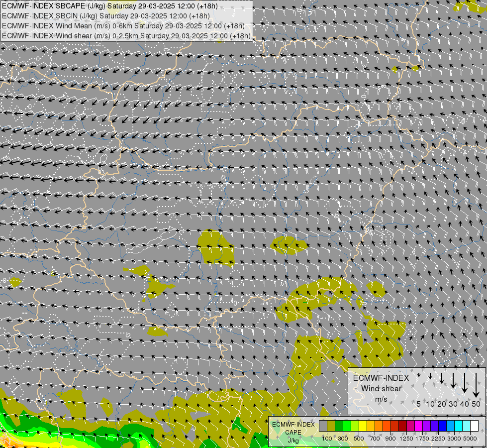Screen dimensions: 487x448
Task: Click the CAPE legend title
Action: coord(293,433)
